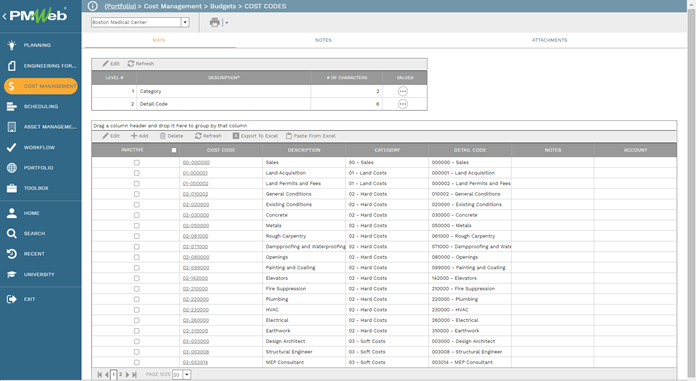Click Paste From Excel button
696x381 pixels.
(311, 136)
